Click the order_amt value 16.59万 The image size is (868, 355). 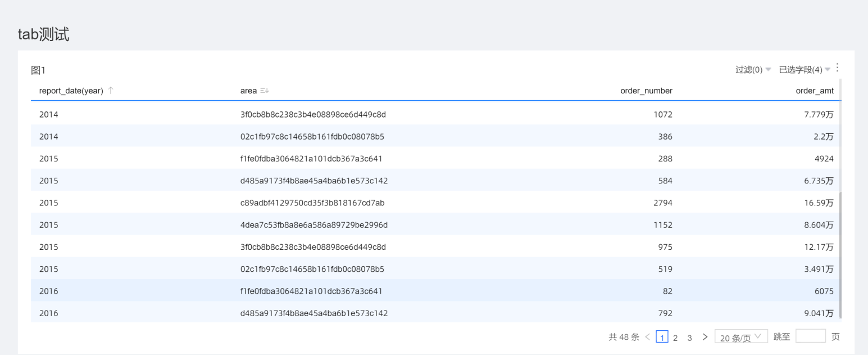click(819, 203)
